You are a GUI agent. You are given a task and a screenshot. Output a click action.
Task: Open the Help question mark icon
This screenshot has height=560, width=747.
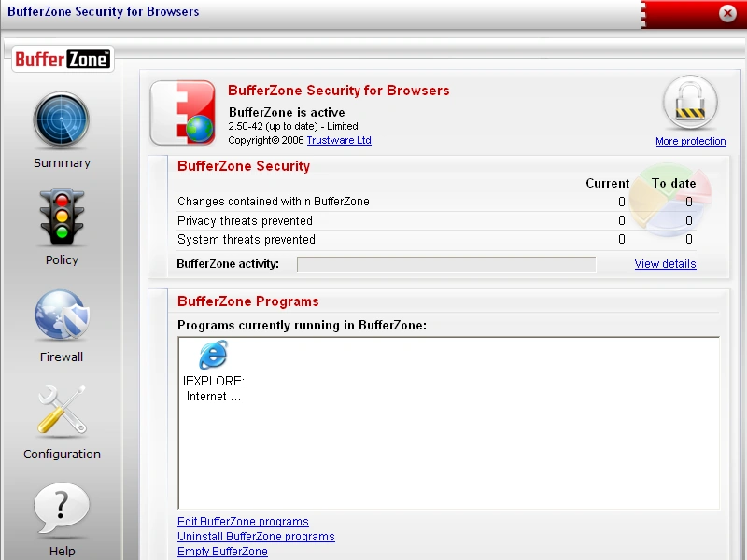point(62,509)
